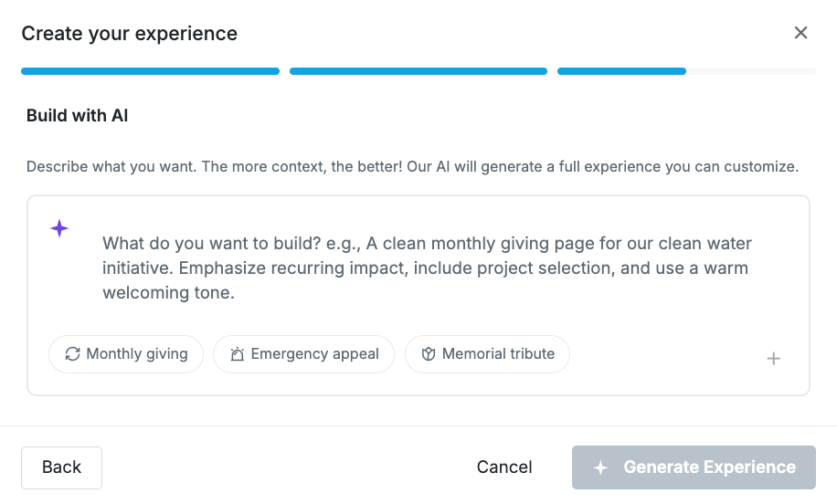Click the purple AI sparkle icon
This screenshot has height=504, width=837.
click(59, 228)
